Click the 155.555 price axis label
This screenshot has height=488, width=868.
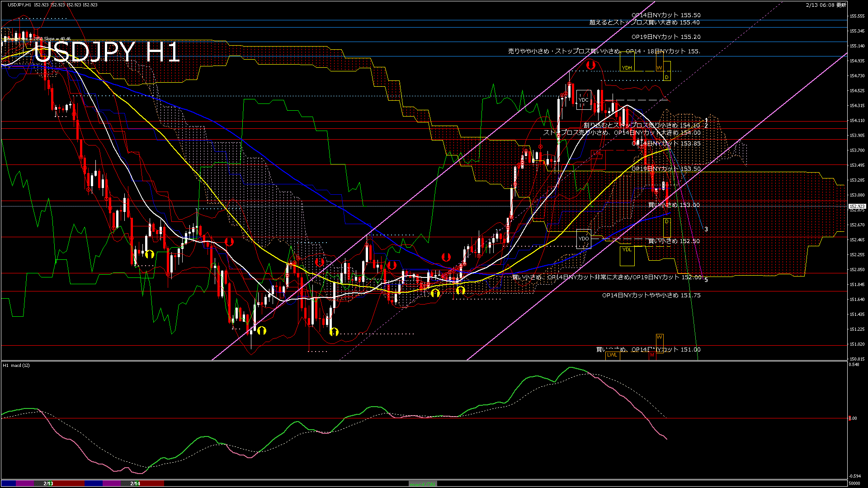pos(857,16)
